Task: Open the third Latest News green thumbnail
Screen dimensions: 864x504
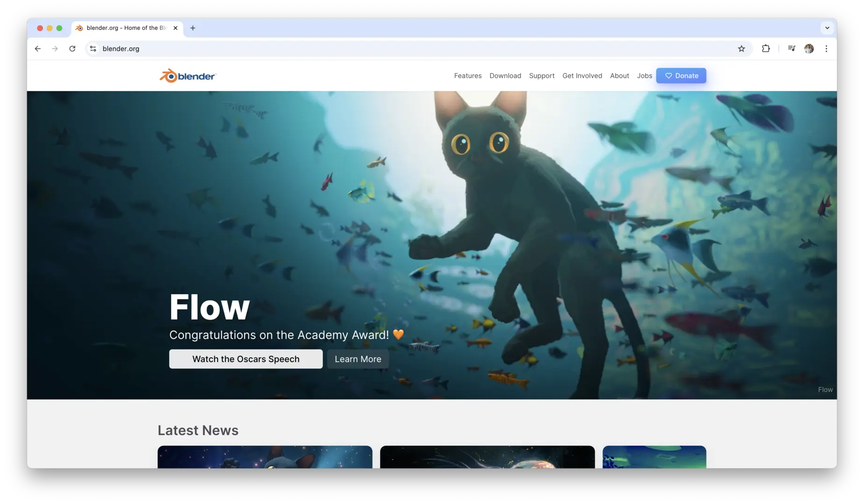Action: [x=654, y=457]
